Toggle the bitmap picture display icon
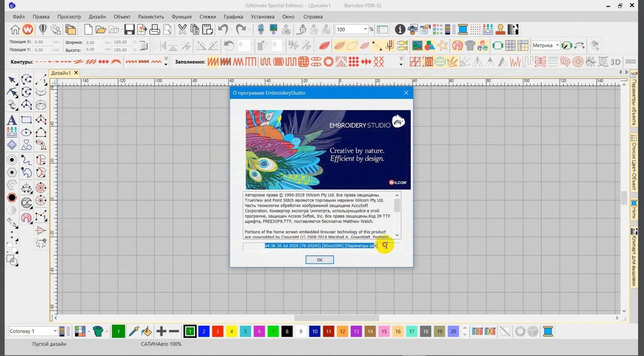Viewport: 644px width, 356px height. [x=417, y=45]
